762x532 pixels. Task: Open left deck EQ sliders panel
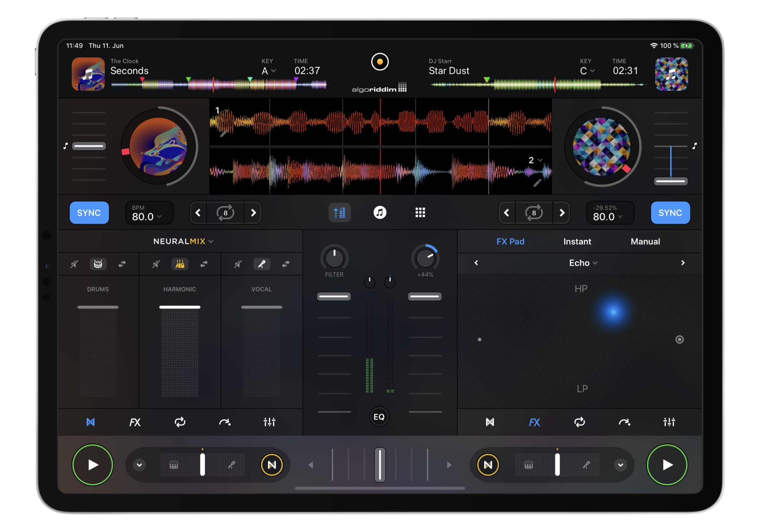pos(269,422)
